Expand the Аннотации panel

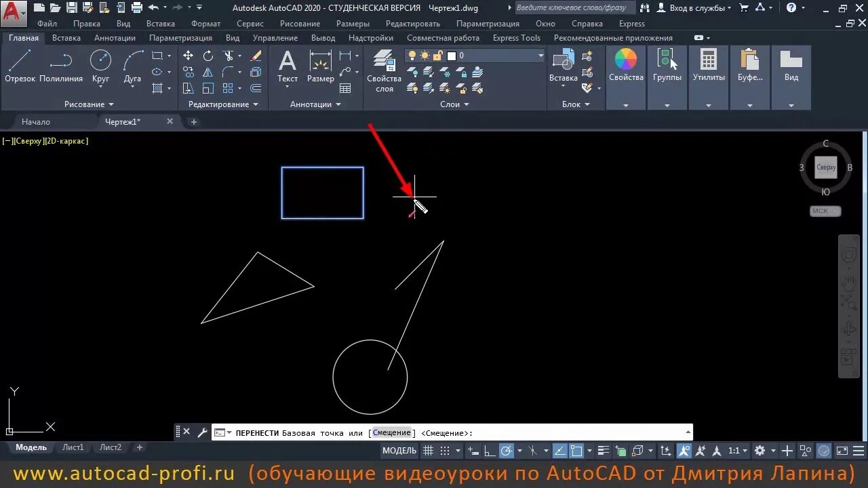click(x=316, y=104)
